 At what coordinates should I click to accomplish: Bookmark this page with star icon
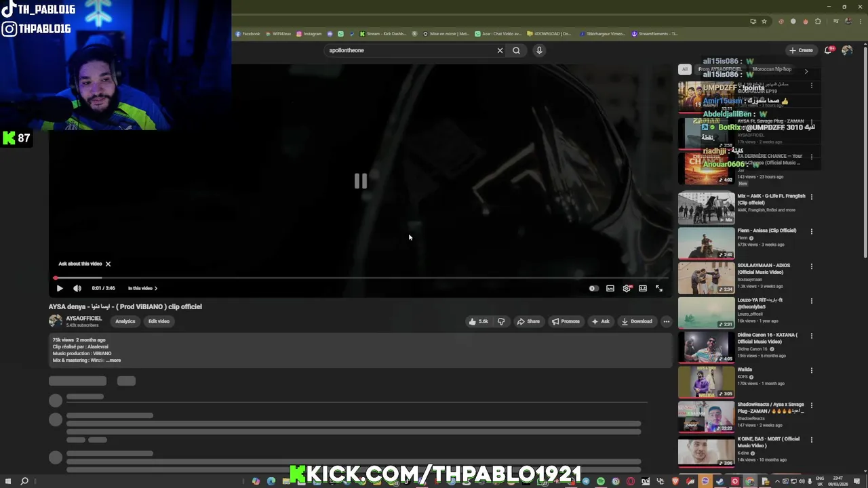click(x=764, y=21)
